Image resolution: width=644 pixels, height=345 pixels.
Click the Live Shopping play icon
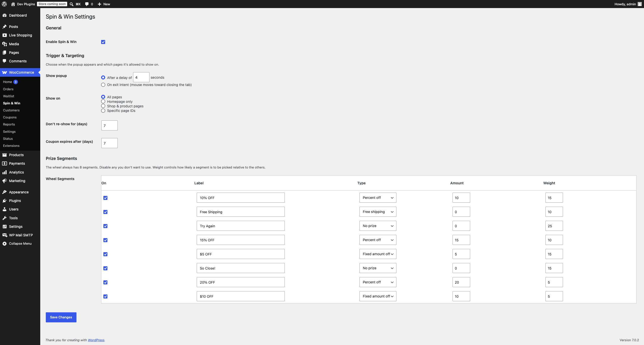point(5,35)
